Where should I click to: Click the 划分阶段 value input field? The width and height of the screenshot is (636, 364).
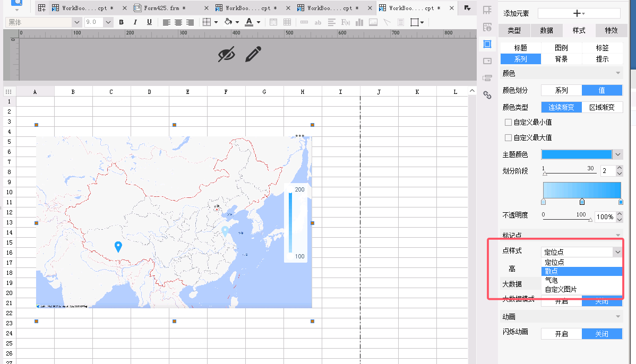click(608, 171)
